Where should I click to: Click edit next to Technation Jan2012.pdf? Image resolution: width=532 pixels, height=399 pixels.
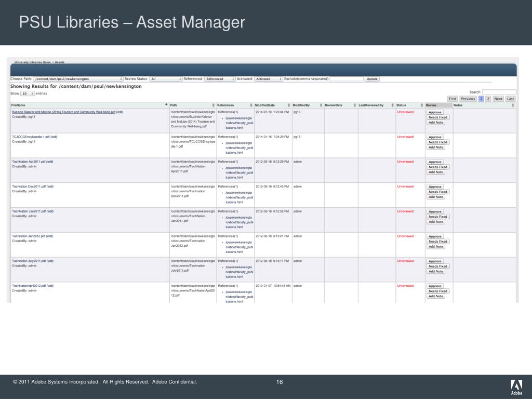[x=49, y=236]
